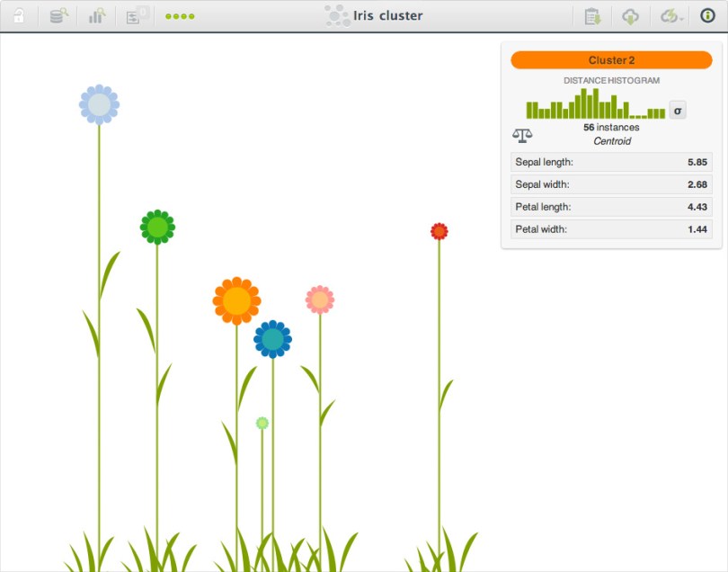This screenshot has width=728, height=572.
Task: Select the Sepal length centroid row
Action: (611, 163)
